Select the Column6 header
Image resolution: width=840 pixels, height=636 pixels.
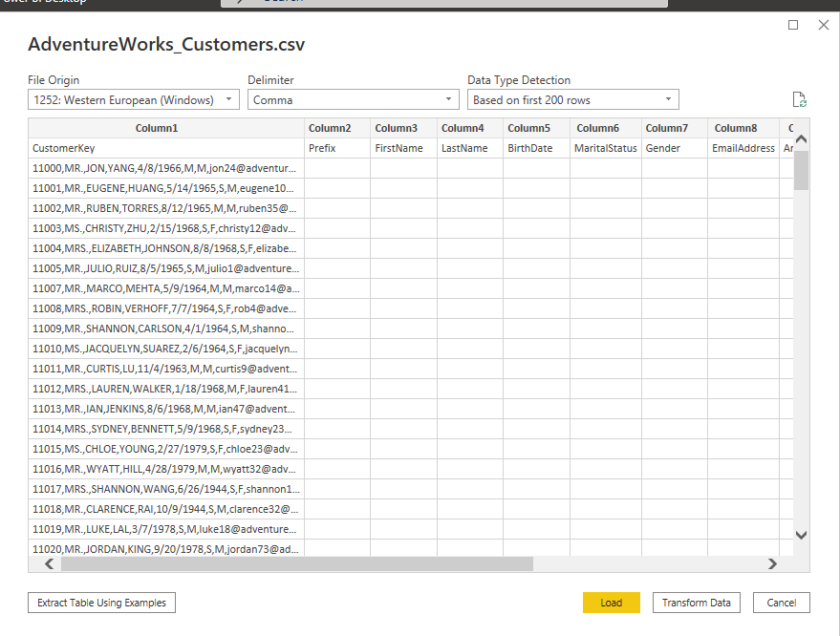pyautogui.click(x=605, y=128)
